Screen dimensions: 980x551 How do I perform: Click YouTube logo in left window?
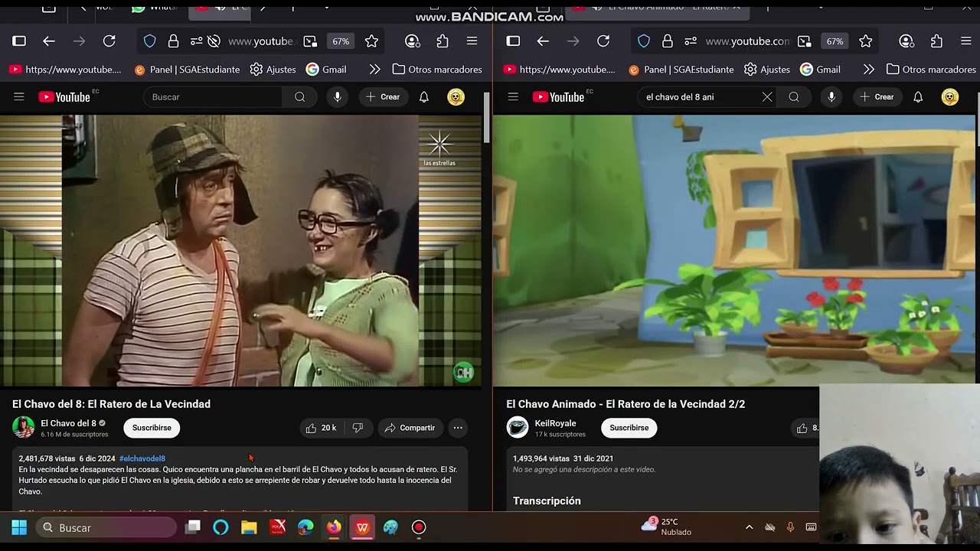64,97
